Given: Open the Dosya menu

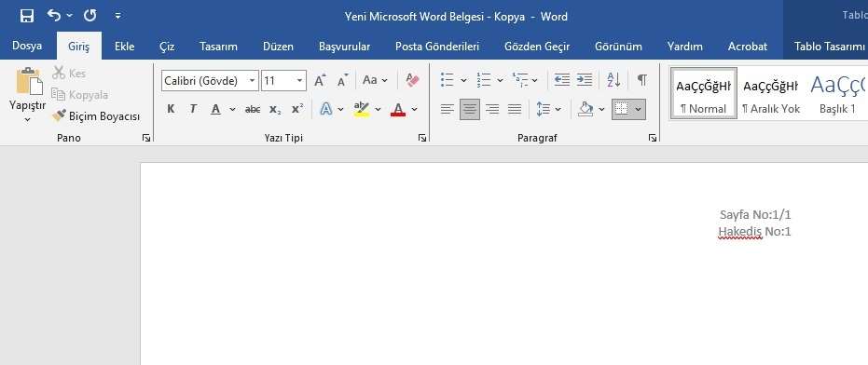Looking at the screenshot, I should click(x=27, y=47).
